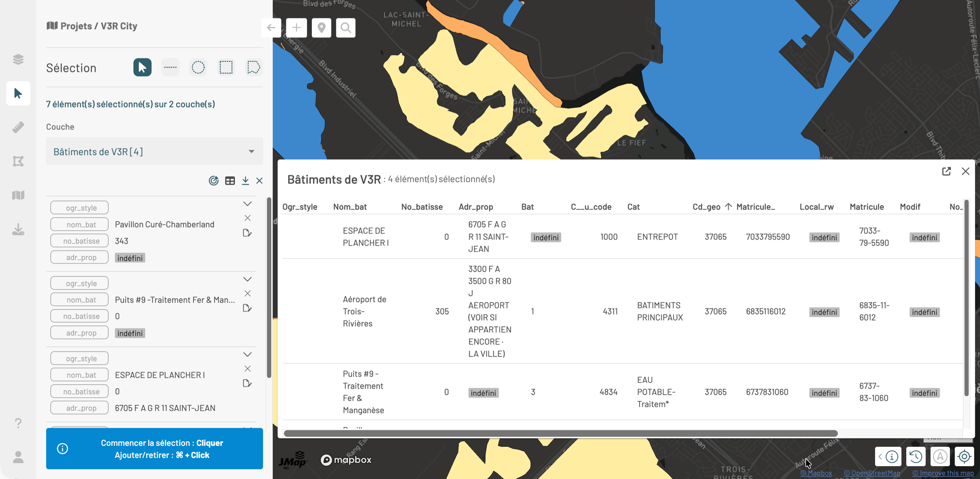980x479 pixels.
Task: Click the map search magnifier icon
Action: tap(346, 28)
